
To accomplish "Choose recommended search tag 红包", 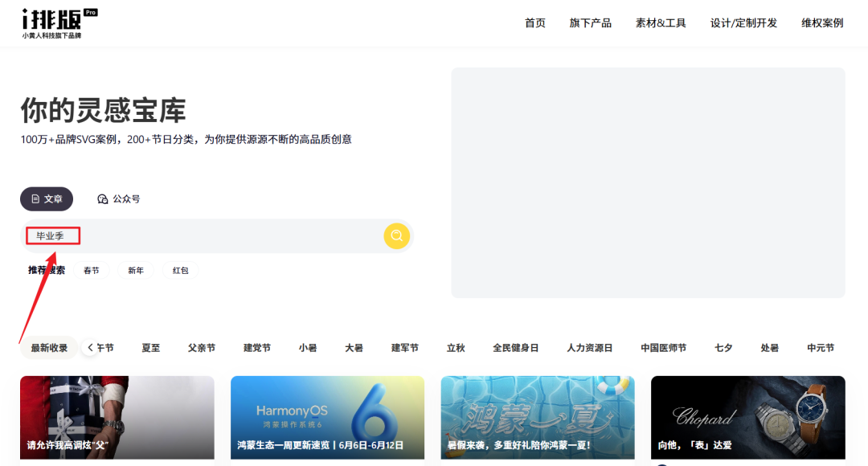I will (x=181, y=270).
